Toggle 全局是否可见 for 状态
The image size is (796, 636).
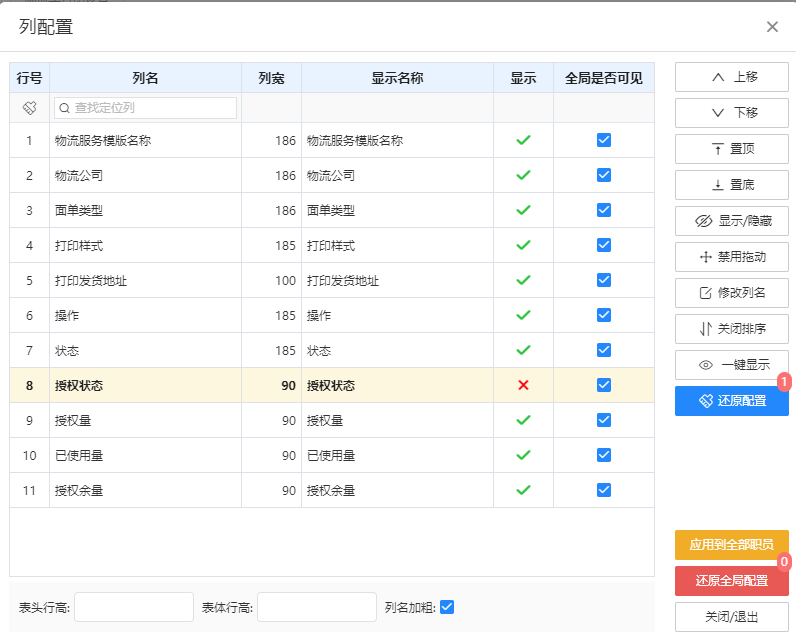pos(604,350)
